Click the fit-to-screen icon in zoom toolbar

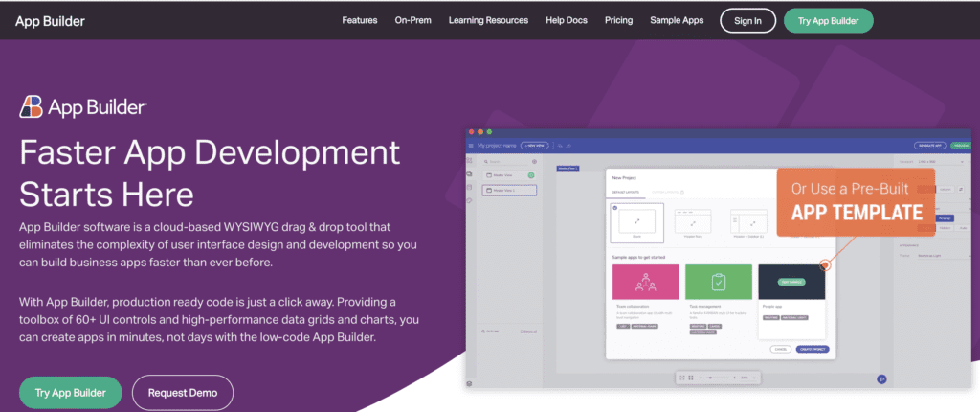(x=681, y=378)
